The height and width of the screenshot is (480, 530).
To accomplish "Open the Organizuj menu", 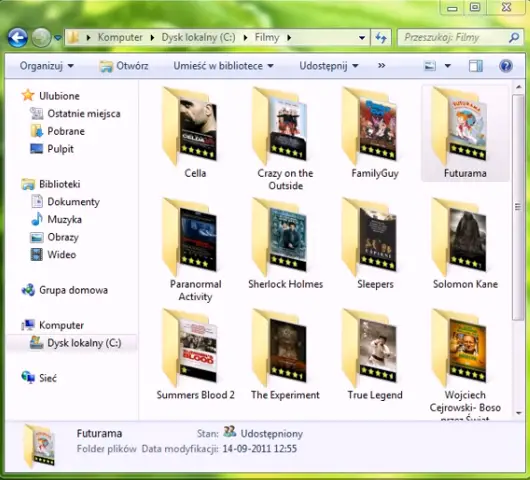I will pos(46,66).
